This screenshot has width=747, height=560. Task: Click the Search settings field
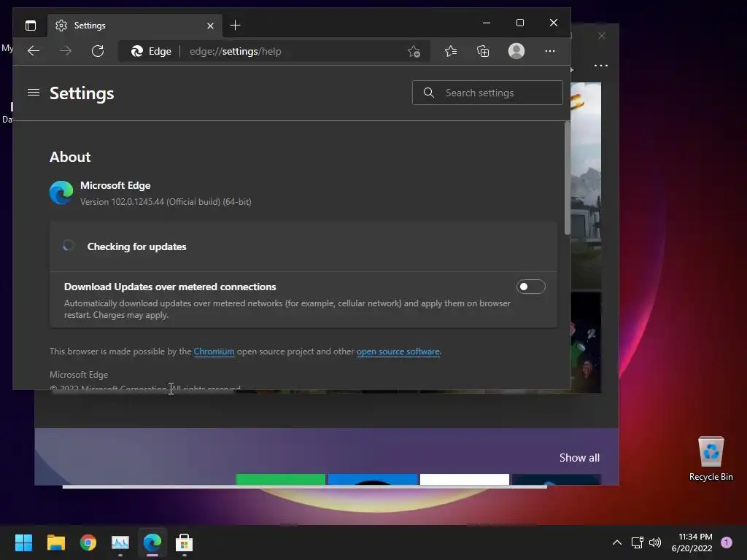487,93
